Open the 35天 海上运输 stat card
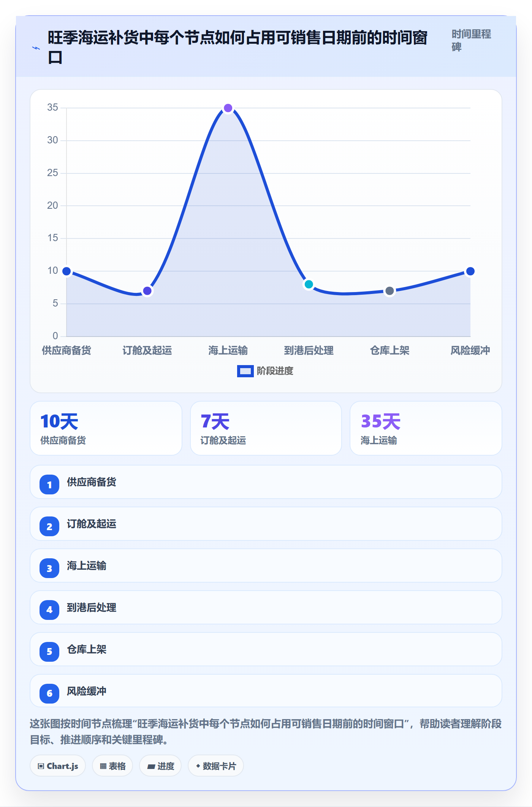The height and width of the screenshot is (807, 532). point(426,428)
